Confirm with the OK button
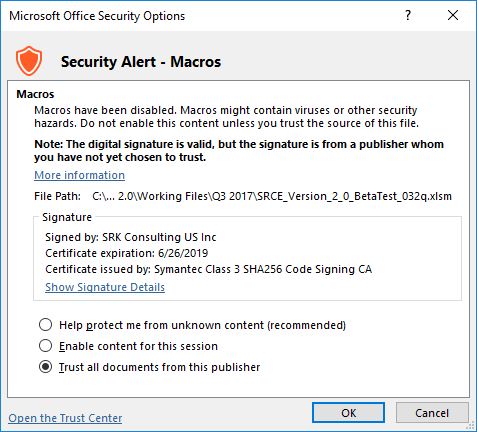477x432 pixels. click(x=349, y=413)
